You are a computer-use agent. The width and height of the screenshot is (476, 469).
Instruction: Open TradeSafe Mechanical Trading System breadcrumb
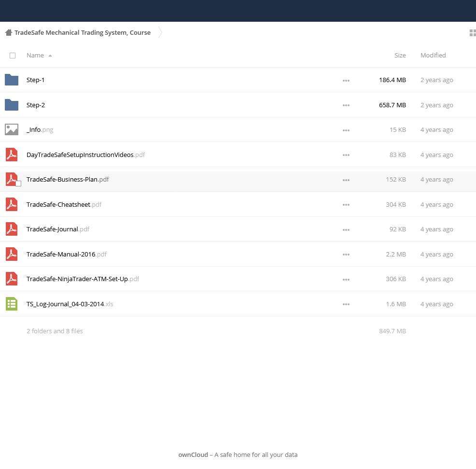(82, 32)
